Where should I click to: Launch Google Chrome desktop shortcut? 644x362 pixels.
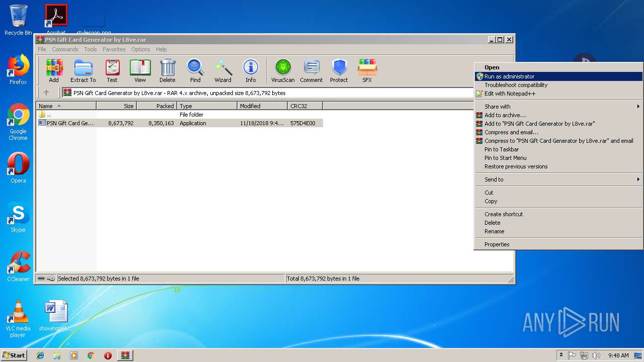tap(18, 122)
